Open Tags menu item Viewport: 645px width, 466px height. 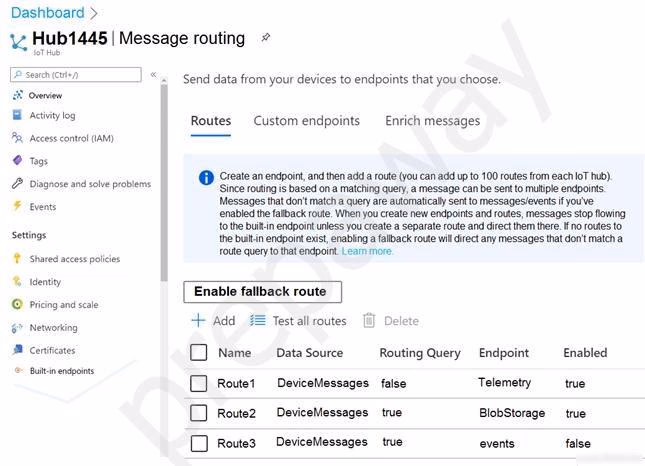click(x=38, y=161)
